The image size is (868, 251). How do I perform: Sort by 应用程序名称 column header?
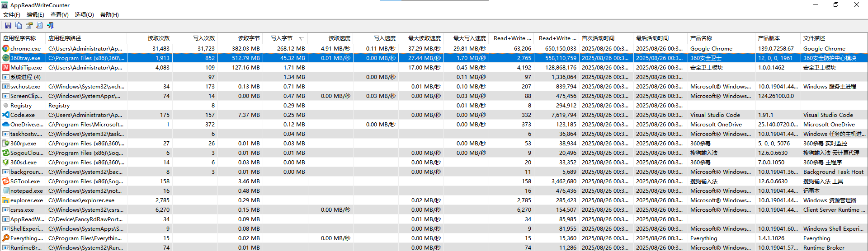click(x=19, y=38)
